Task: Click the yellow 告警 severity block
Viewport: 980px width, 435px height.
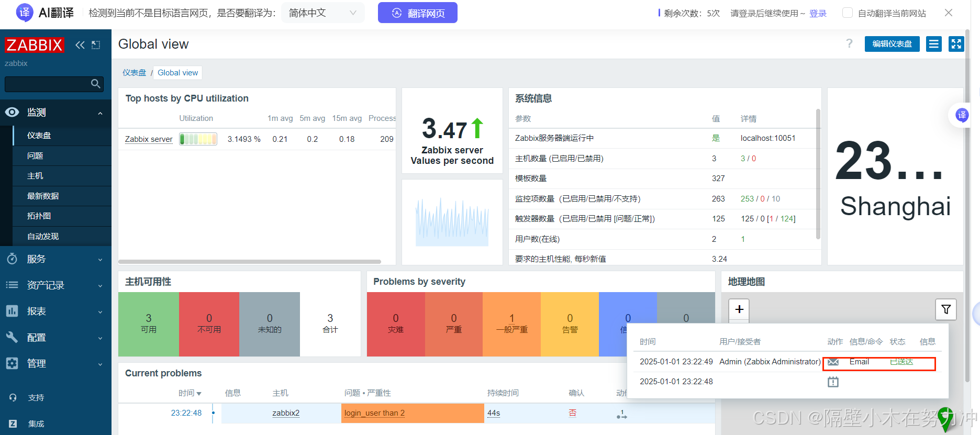Action: [570, 324]
